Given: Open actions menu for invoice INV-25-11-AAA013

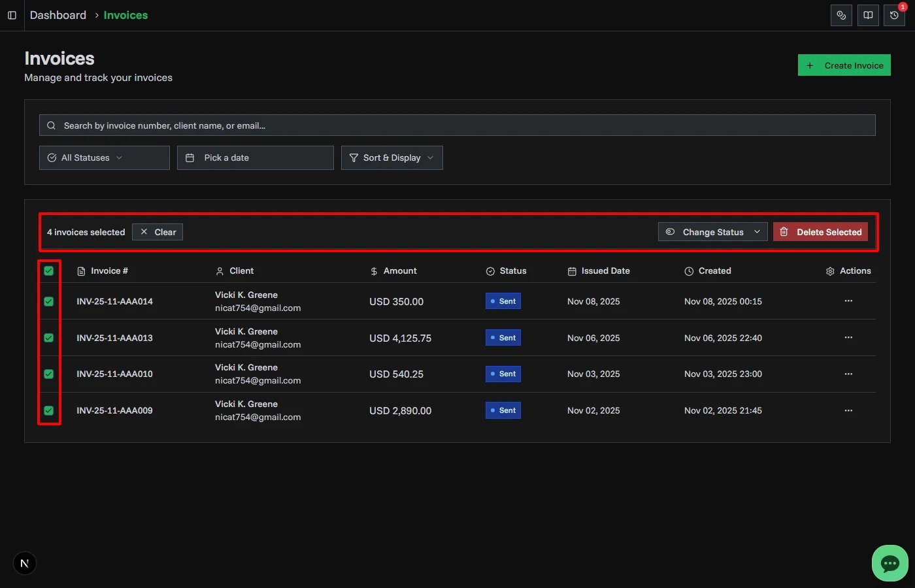Looking at the screenshot, I should click(x=848, y=338).
